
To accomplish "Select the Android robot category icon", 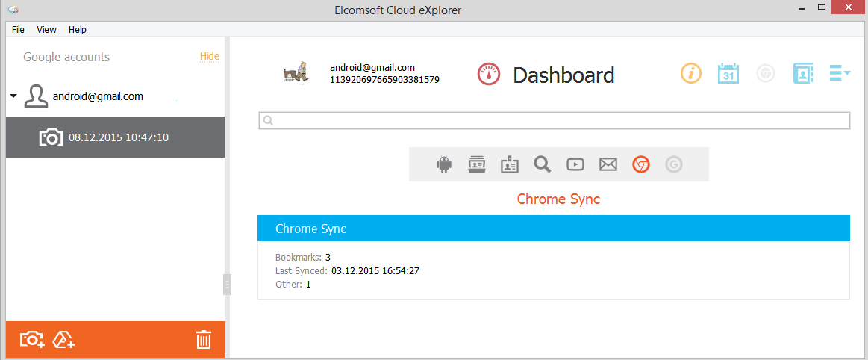I will (x=444, y=164).
